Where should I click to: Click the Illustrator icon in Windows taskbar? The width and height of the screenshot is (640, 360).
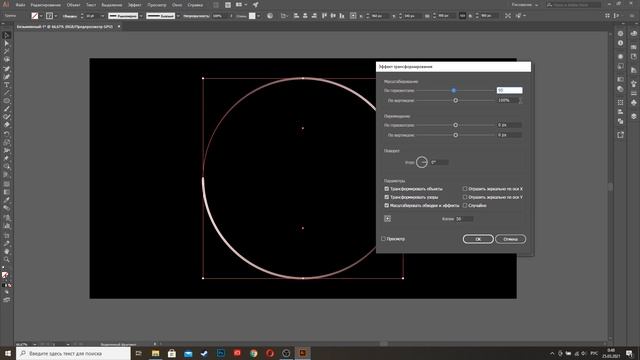302,353
